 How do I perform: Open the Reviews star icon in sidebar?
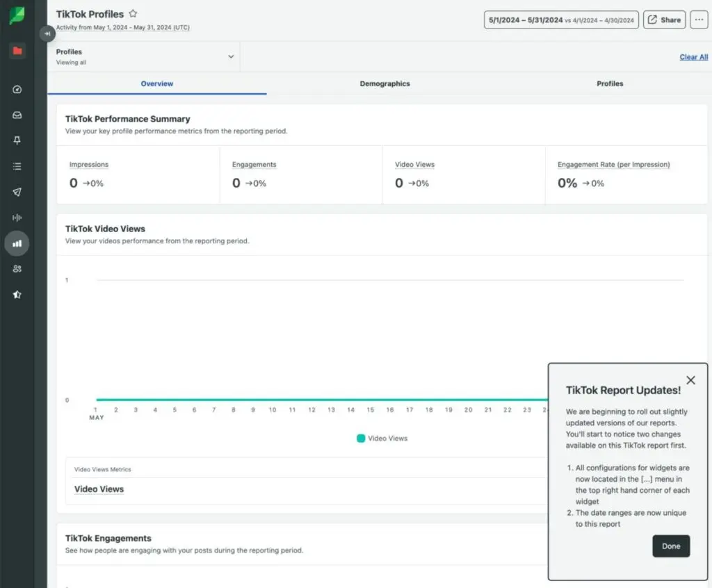[17, 295]
